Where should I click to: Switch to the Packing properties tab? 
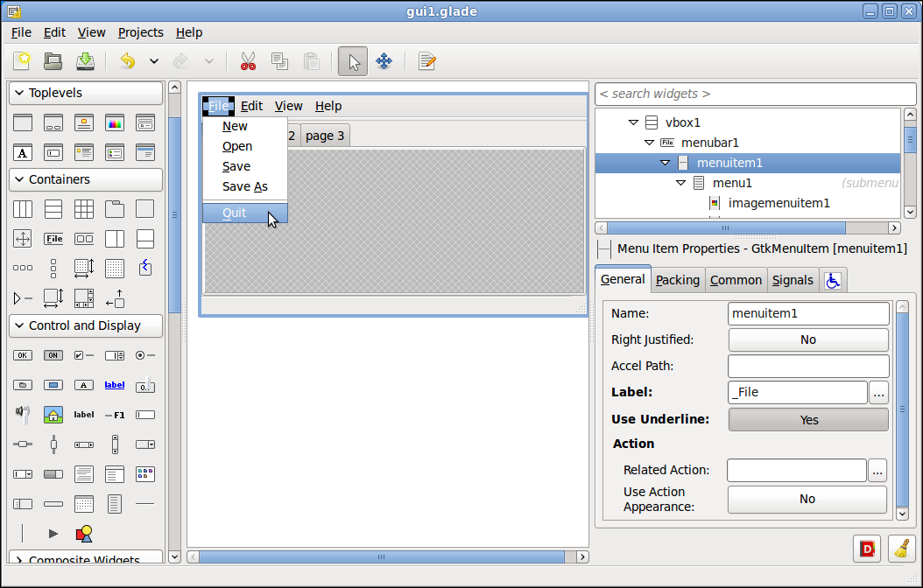click(678, 280)
